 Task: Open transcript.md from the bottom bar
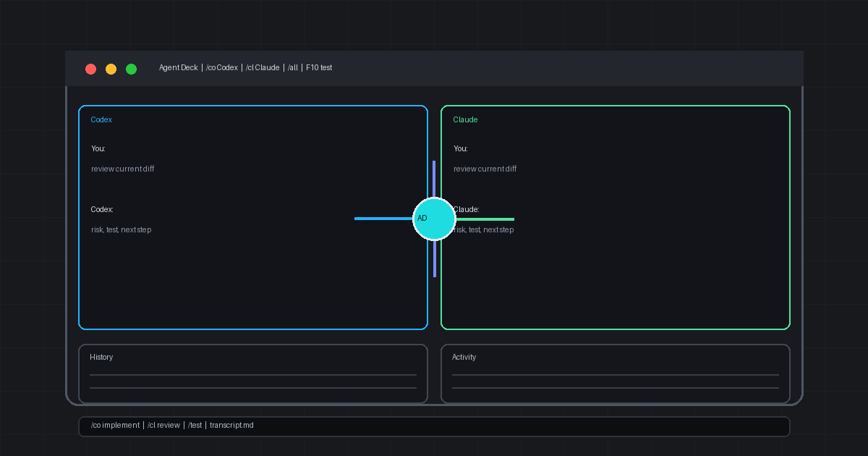coord(231,426)
